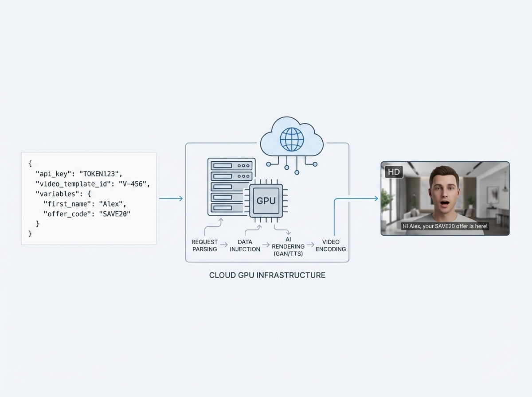Image resolution: width=532 pixels, height=397 pixels.
Task: Click the arrow connecting JSON to the GPU box
Action: [171, 198]
